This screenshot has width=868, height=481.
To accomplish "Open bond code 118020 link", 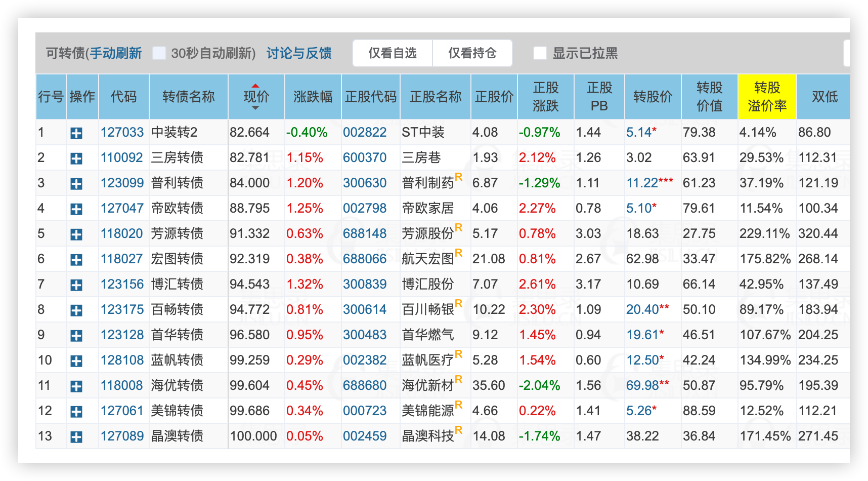I will (122, 234).
